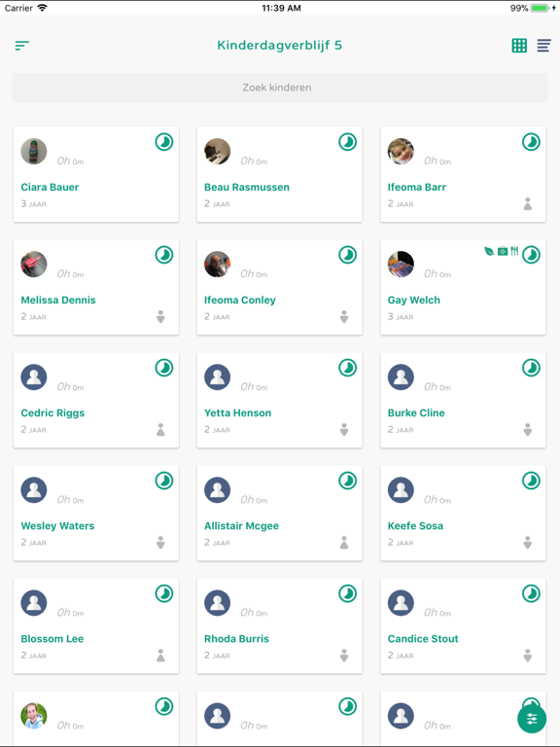Open Kinderdagverblijf 5 group title
Image resolution: width=560 pixels, height=747 pixels.
coord(280,46)
